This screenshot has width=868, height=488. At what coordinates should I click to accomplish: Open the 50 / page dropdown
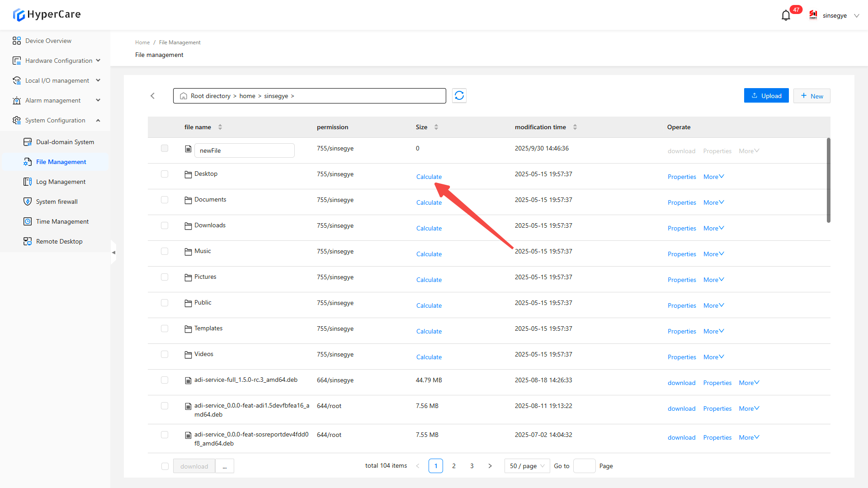pyautogui.click(x=527, y=466)
